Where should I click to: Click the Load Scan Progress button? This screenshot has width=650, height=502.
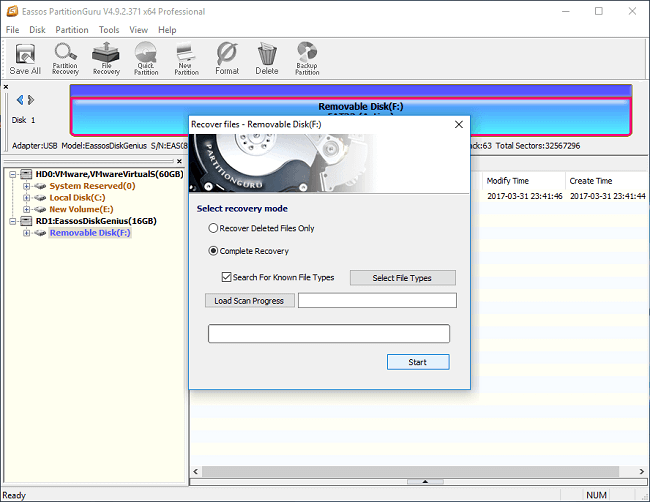tap(250, 301)
